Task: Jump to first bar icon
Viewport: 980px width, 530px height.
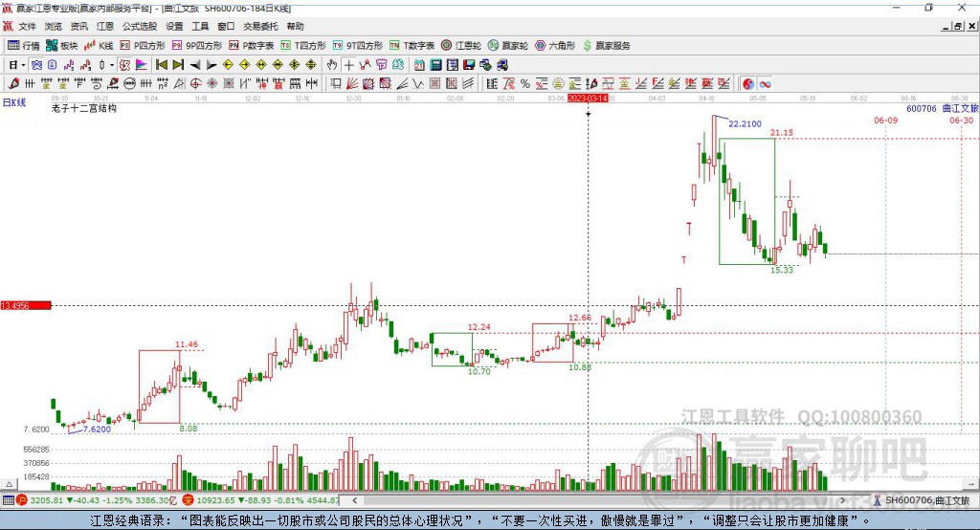Action: point(161,65)
